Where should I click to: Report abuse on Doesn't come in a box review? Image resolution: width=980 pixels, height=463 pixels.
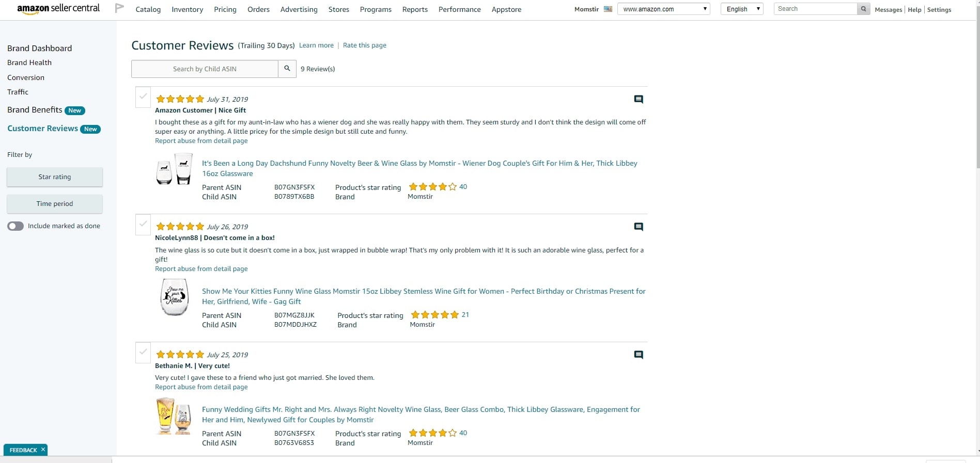(x=201, y=269)
